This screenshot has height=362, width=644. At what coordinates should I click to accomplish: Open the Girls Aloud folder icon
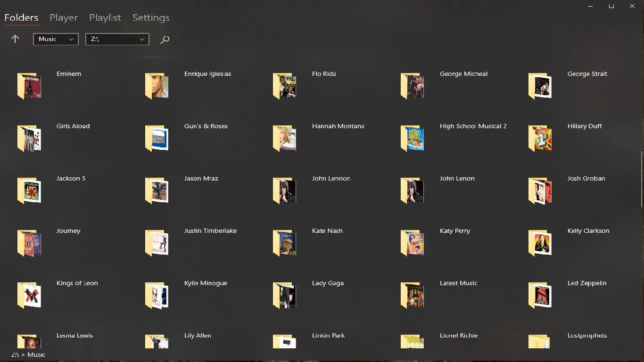tap(29, 138)
